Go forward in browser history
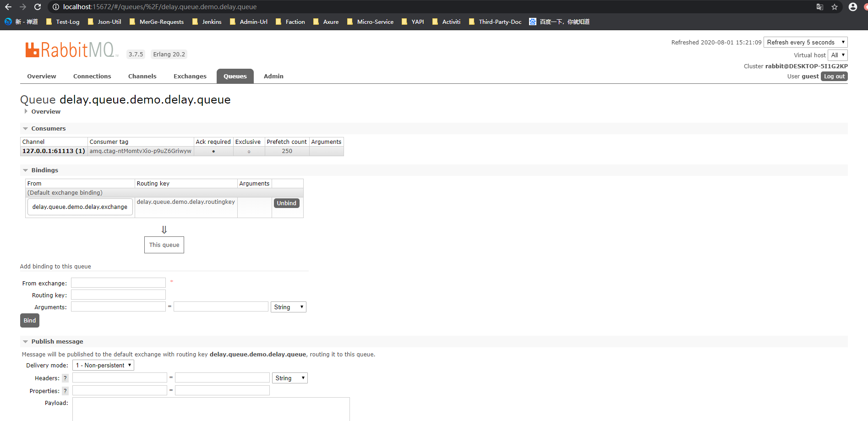This screenshot has height=421, width=868. (23, 7)
